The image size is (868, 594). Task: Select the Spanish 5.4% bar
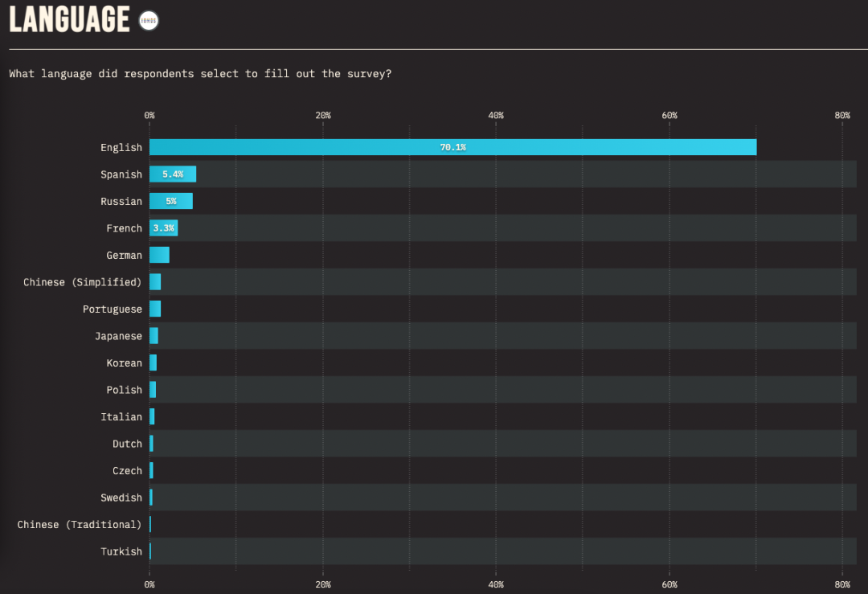point(173,174)
